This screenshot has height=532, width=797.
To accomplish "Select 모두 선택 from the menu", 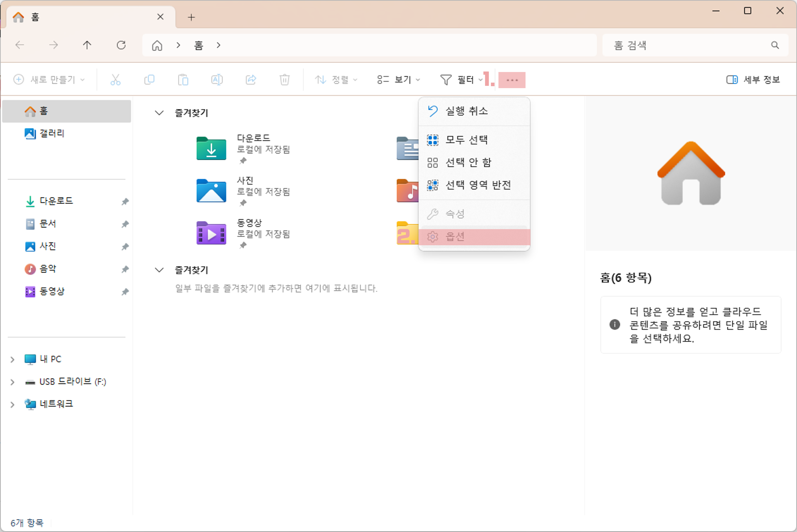I will tap(466, 140).
